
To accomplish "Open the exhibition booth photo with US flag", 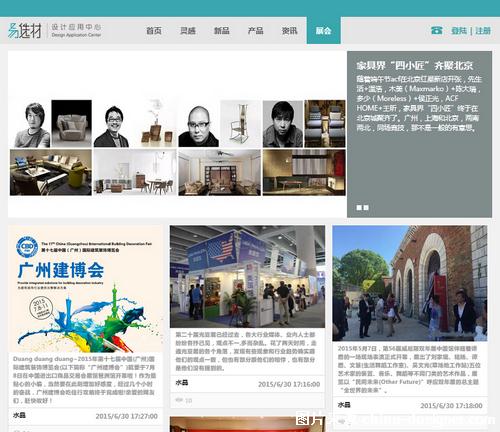I will tap(247, 277).
